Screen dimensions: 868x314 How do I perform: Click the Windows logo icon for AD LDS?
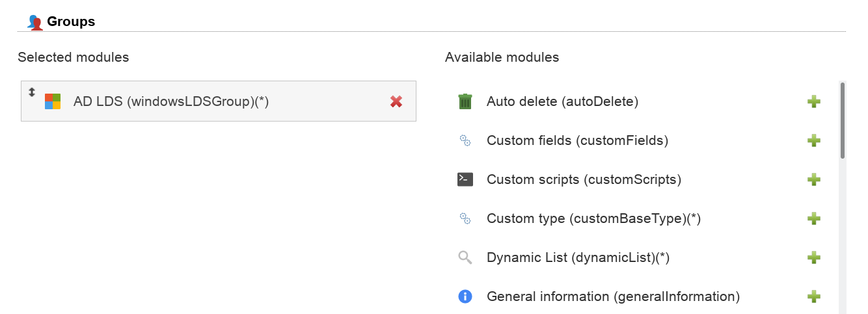pyautogui.click(x=53, y=101)
